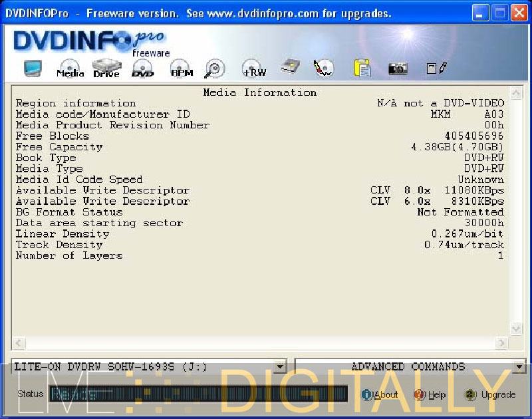Screen dimensions: 532x419
Task: Open Help from the status bar
Action: click(430, 394)
